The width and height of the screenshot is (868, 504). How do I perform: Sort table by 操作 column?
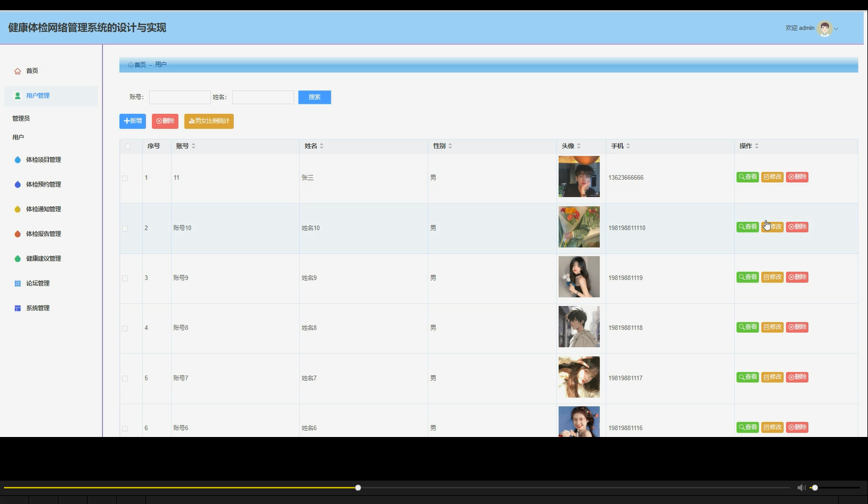point(756,146)
